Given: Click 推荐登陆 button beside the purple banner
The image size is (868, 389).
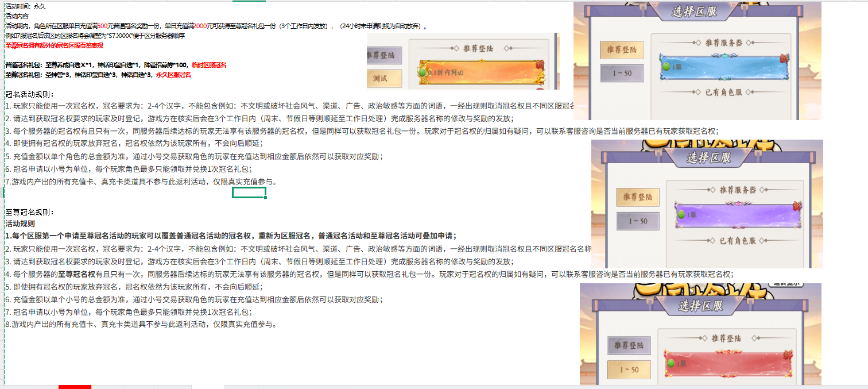Looking at the screenshot, I should pos(638,198).
